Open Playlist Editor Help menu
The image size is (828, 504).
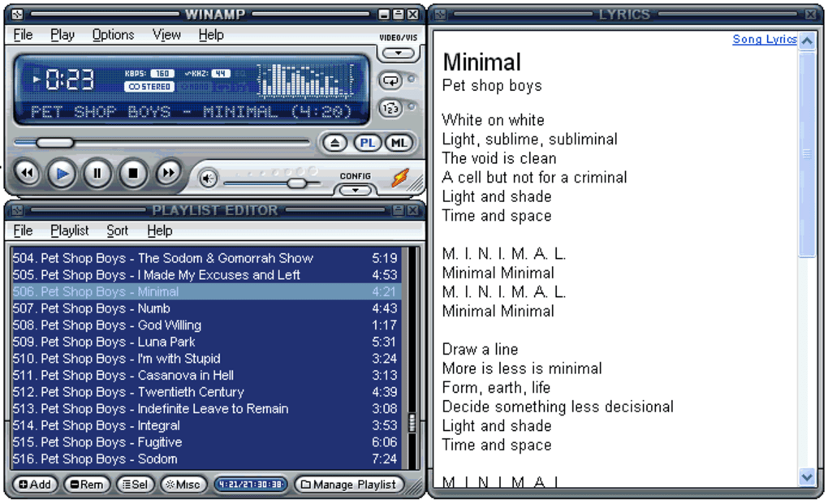coord(159,230)
